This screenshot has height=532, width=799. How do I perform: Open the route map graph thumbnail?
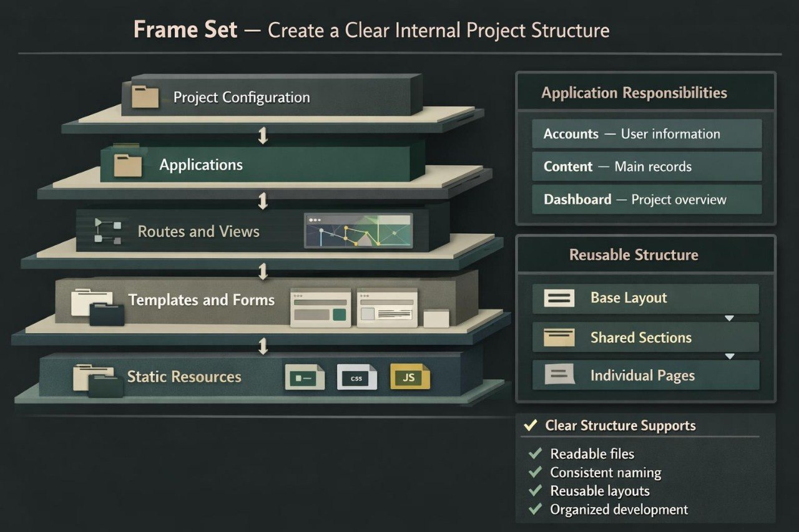(x=358, y=230)
